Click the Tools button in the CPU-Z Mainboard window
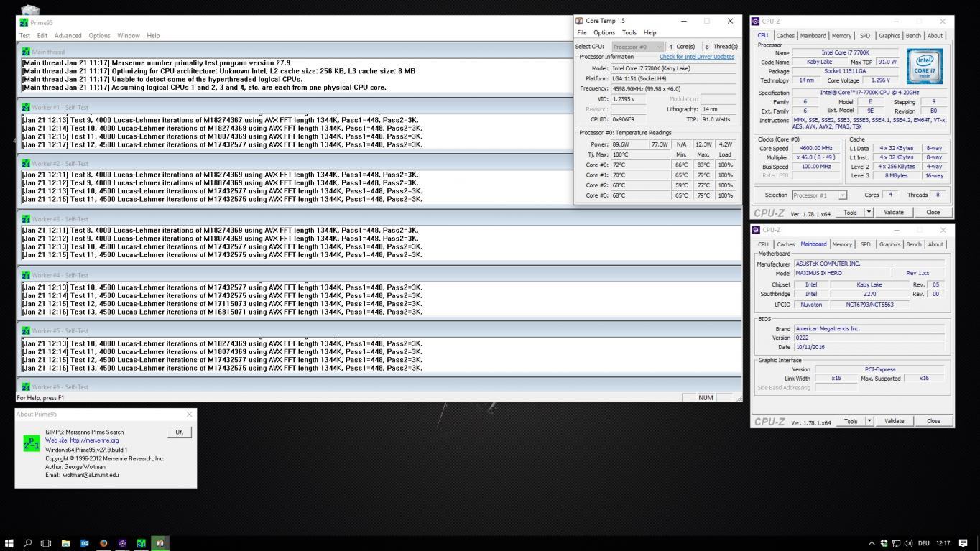This screenshot has width=980, height=551. click(x=850, y=421)
